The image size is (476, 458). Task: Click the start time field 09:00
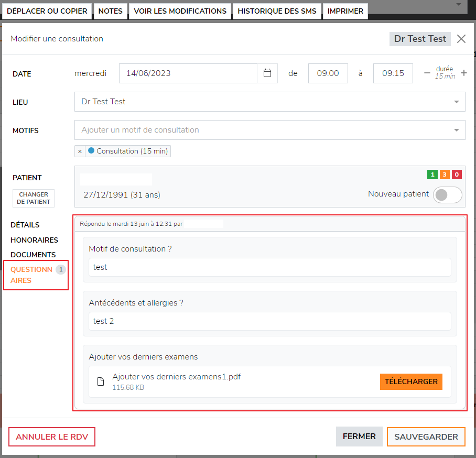[x=328, y=73]
